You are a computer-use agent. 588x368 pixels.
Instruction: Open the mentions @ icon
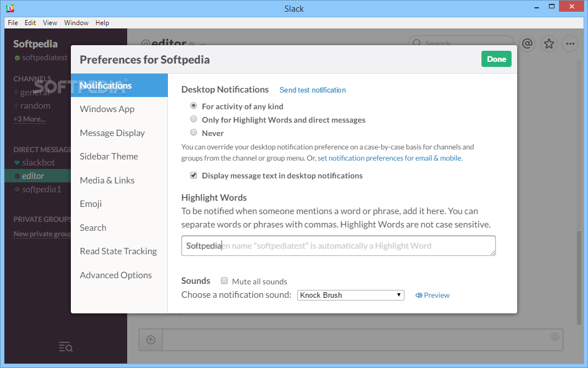[x=527, y=44]
